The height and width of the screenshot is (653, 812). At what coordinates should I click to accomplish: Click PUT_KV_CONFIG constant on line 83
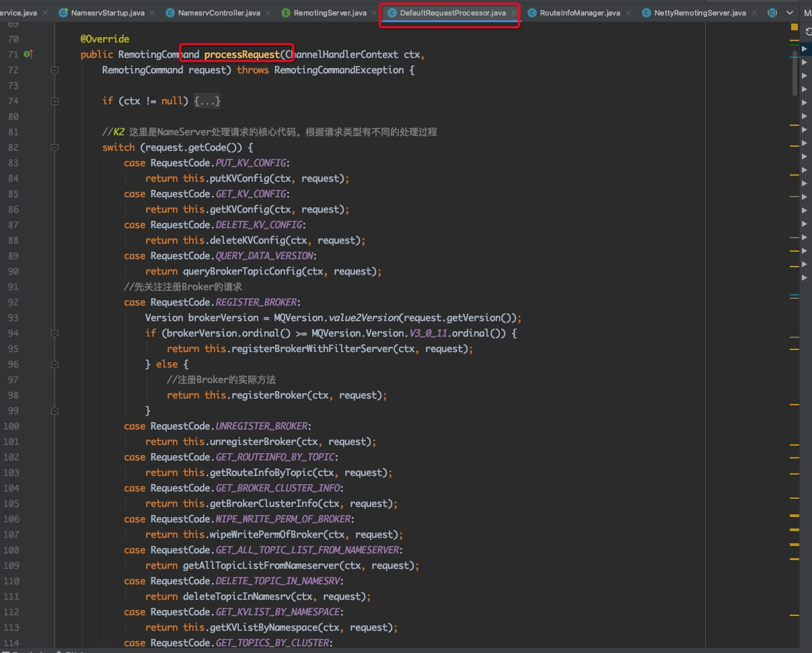(x=252, y=163)
